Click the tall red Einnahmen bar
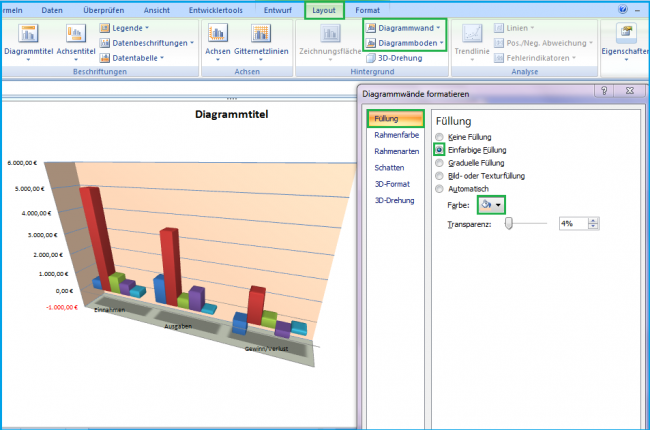Screen dimensions: 650x430 [97, 237]
